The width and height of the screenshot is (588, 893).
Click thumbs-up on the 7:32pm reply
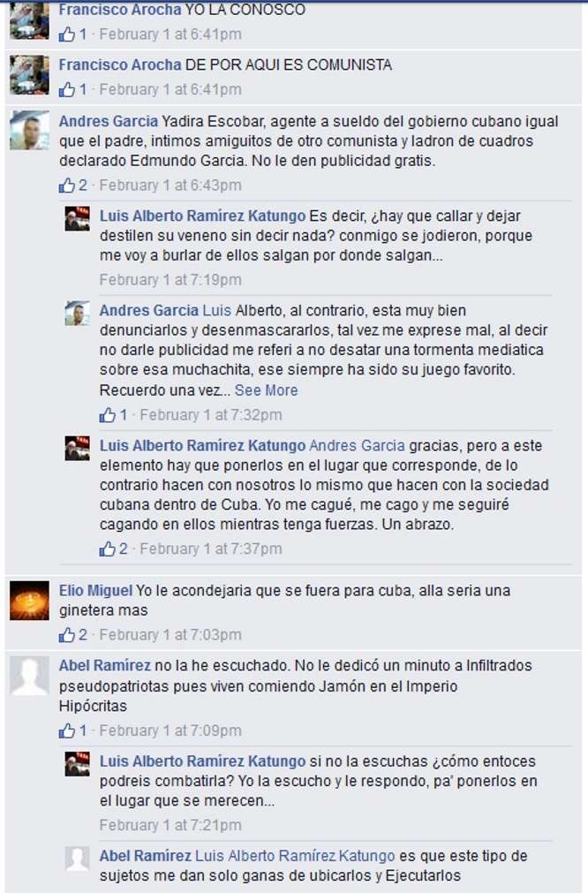tap(107, 414)
